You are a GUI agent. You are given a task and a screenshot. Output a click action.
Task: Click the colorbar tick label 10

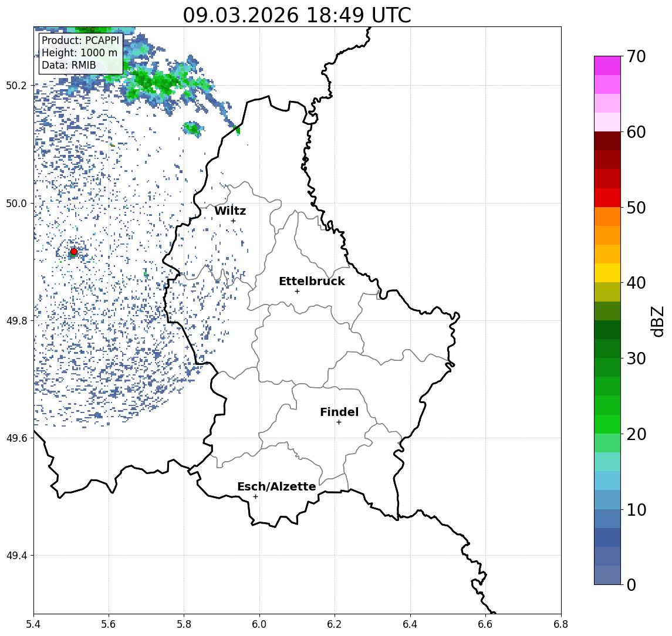[x=636, y=509]
